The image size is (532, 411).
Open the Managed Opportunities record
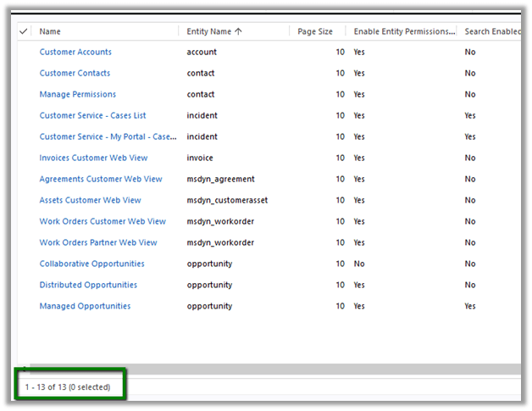85,306
